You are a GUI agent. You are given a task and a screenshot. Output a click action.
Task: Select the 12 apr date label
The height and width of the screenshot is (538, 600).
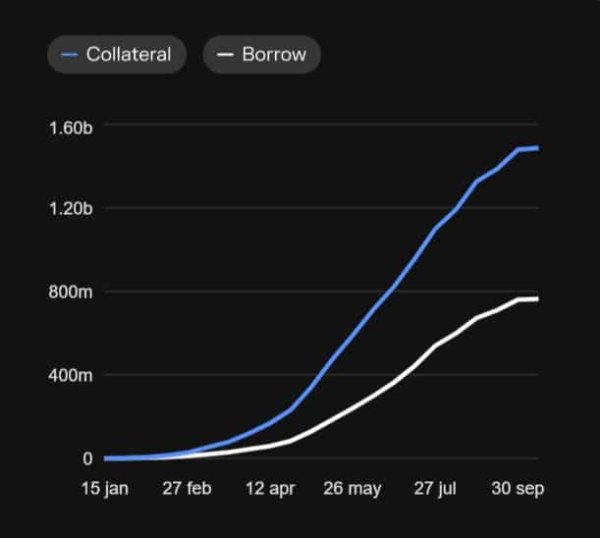click(268, 488)
